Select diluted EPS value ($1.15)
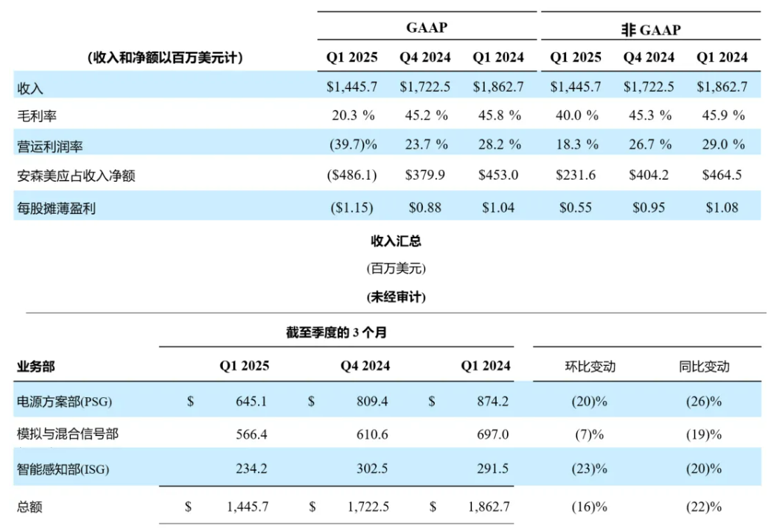The image size is (774, 532). (x=352, y=208)
